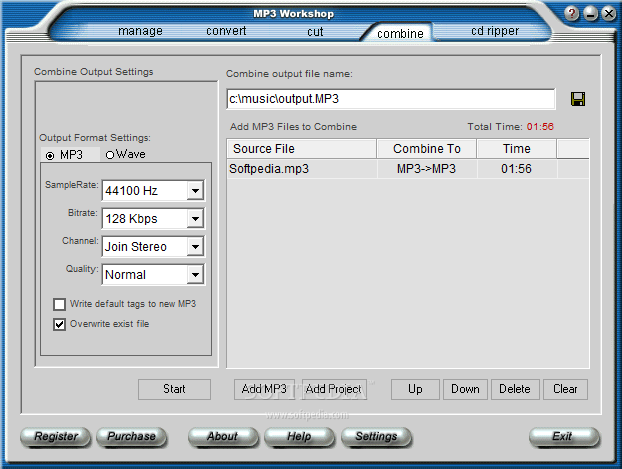Close MP3 Workshop with the X icon

click(x=609, y=14)
